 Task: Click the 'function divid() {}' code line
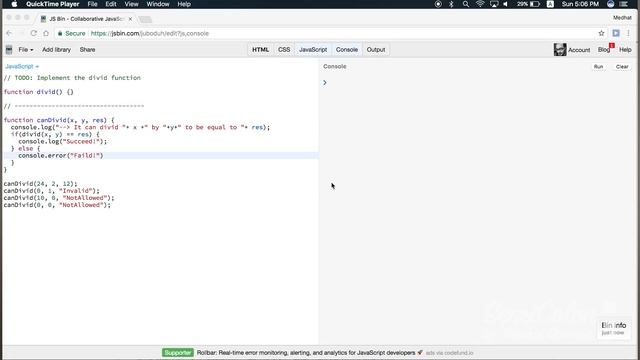pos(39,92)
